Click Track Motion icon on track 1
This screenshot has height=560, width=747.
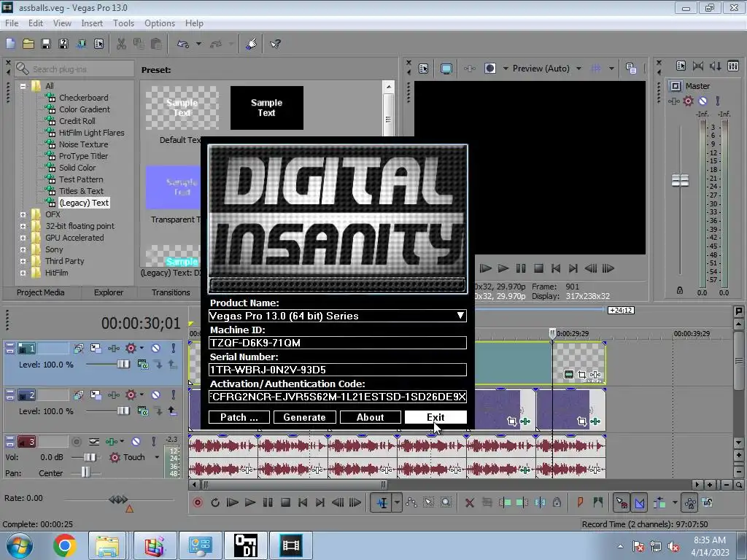(x=96, y=348)
